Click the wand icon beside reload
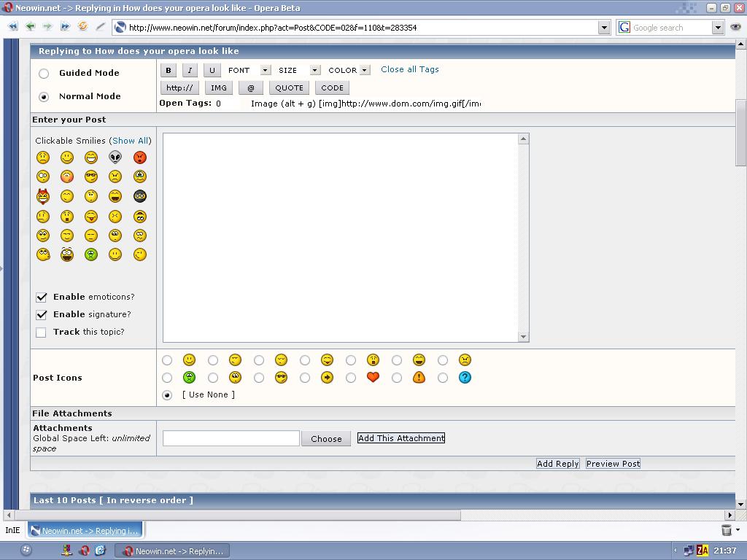 point(100,27)
